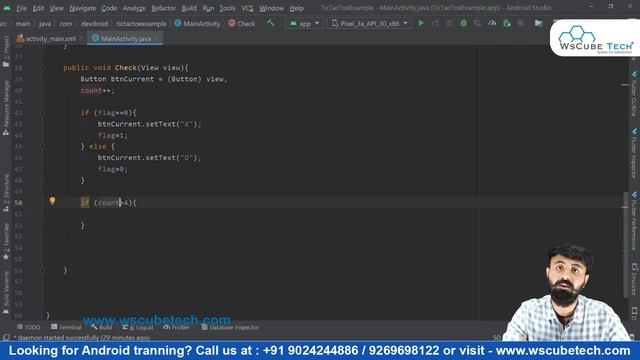The width and height of the screenshot is (640, 360).
Task: Open the Structure tool window
Action: [6, 193]
